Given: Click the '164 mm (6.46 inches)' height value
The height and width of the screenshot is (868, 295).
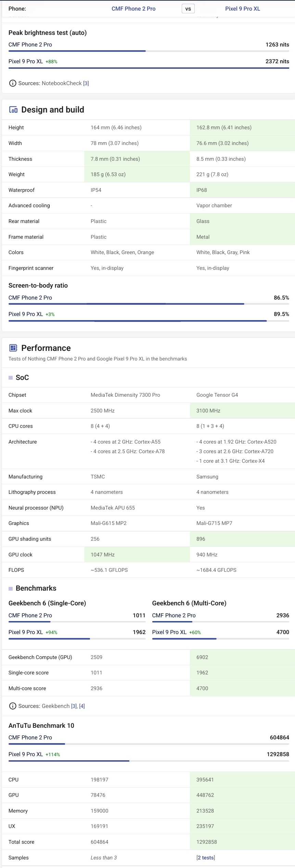Looking at the screenshot, I should click(116, 128).
